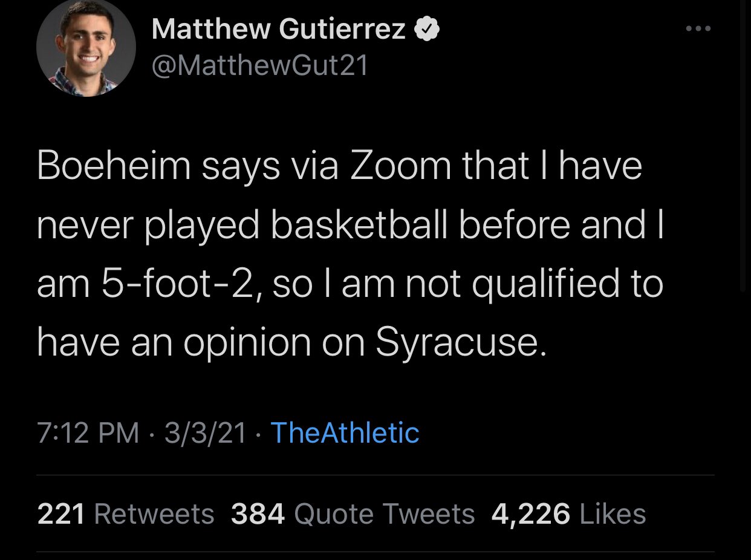Click the verified checkmark badge
Screen dimensions: 751x560
click(x=426, y=30)
